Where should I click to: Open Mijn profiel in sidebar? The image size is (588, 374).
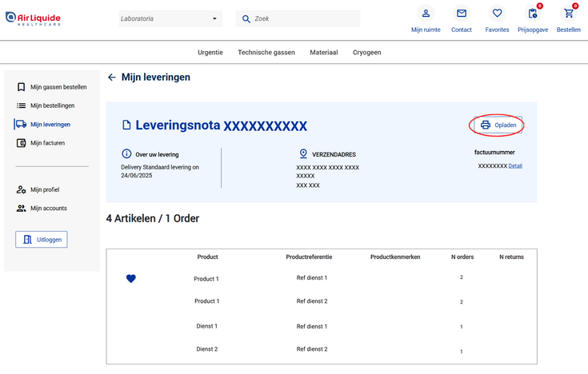(x=45, y=189)
